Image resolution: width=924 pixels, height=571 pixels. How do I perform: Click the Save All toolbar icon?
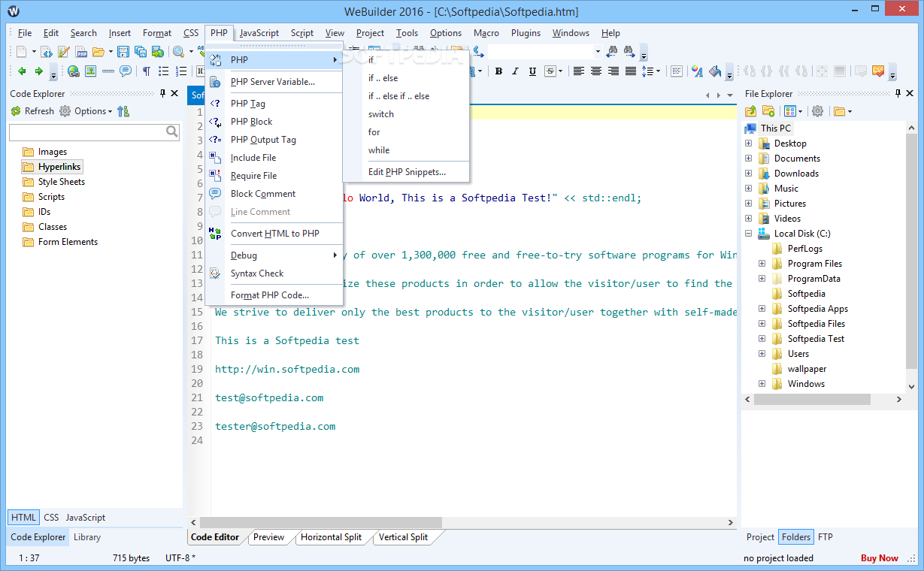141,52
